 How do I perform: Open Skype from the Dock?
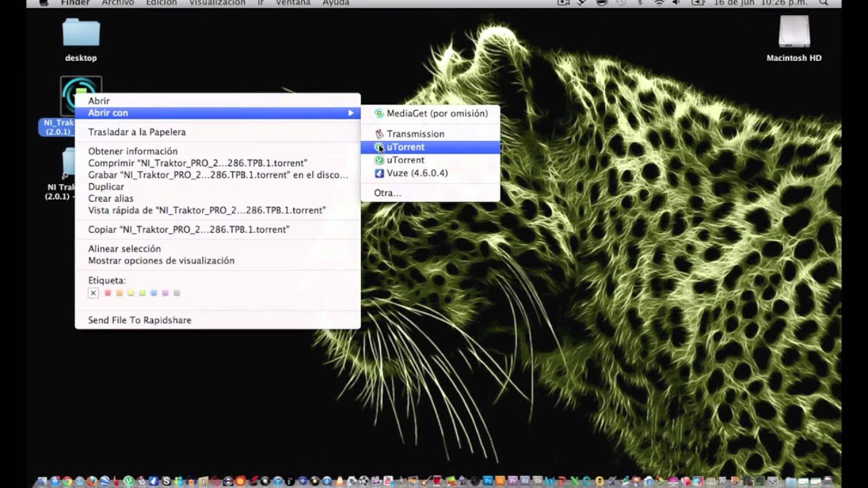(x=166, y=481)
